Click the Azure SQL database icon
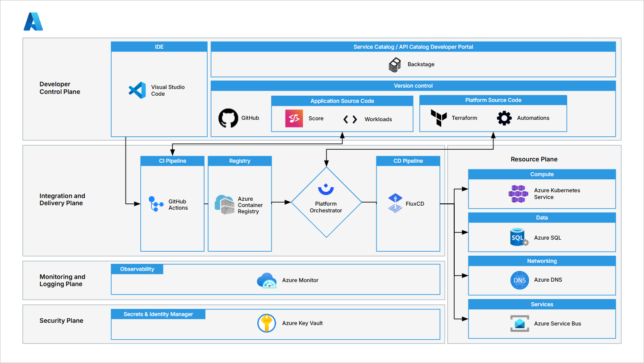Image resolution: width=644 pixels, height=363 pixels. [519, 237]
